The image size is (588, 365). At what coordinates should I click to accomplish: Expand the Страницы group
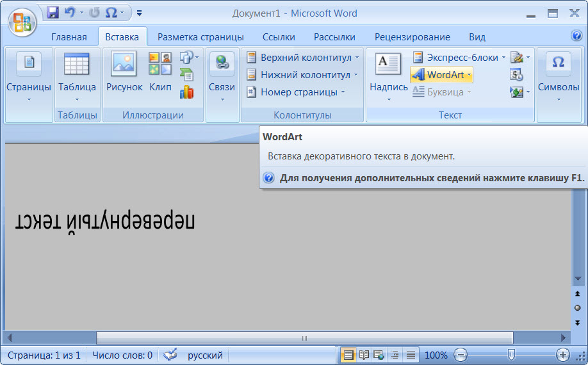pyautogui.click(x=29, y=77)
